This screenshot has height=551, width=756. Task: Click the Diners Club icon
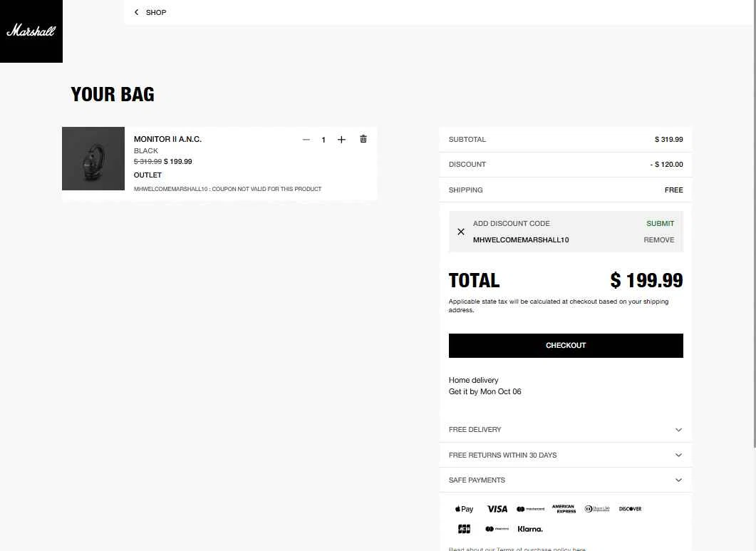[x=597, y=509]
